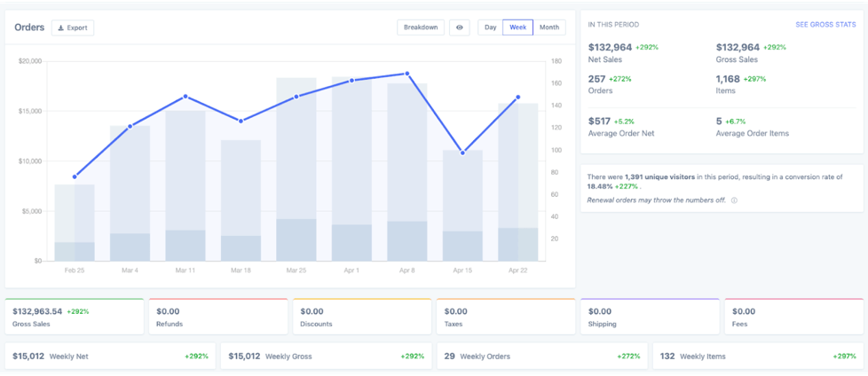Toggle chart visibility with the eye icon
Viewport: 868px width, 376px height.
(x=459, y=27)
